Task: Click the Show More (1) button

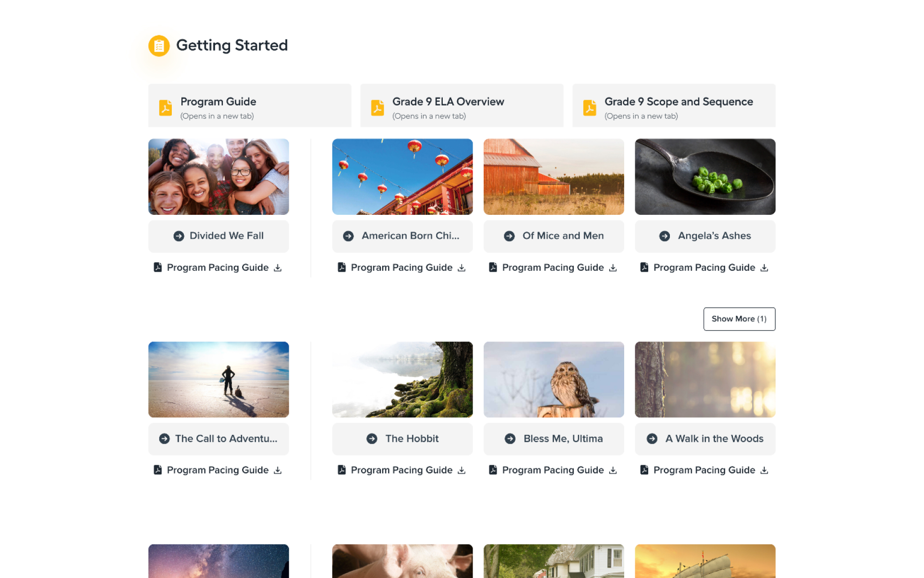Action: coord(739,319)
